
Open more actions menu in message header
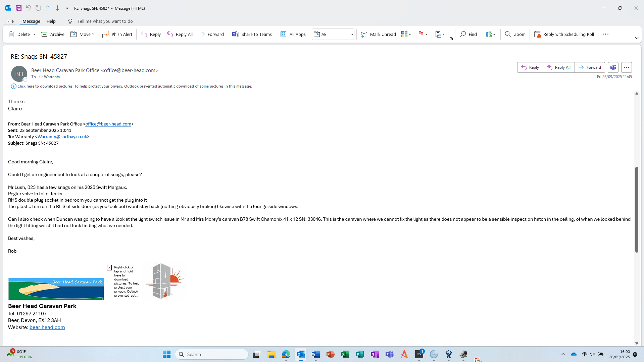pos(627,67)
